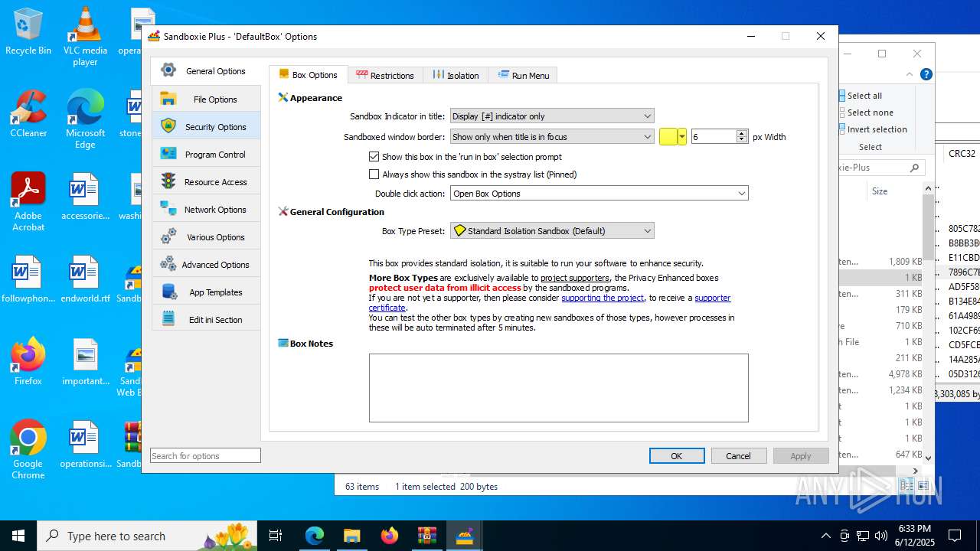Enable 'Always show this sandbox in systray' checkbox
The width and height of the screenshot is (980, 551).
coord(374,174)
